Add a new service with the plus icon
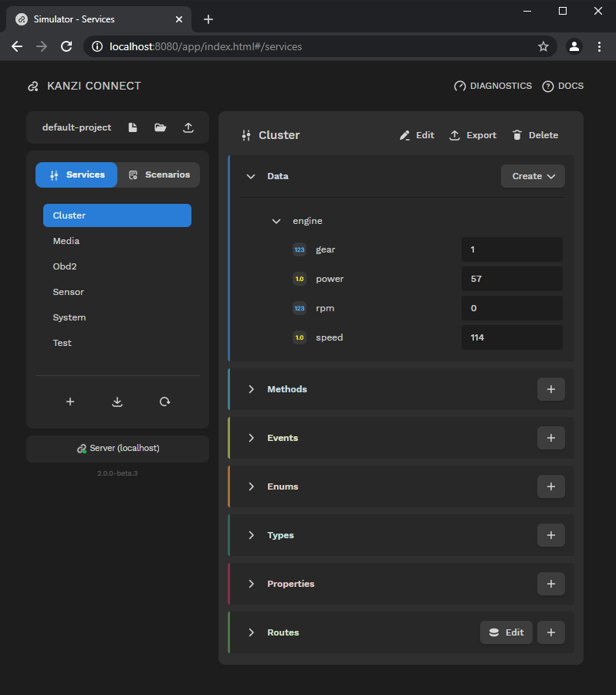The width and height of the screenshot is (616, 695). pyautogui.click(x=70, y=402)
